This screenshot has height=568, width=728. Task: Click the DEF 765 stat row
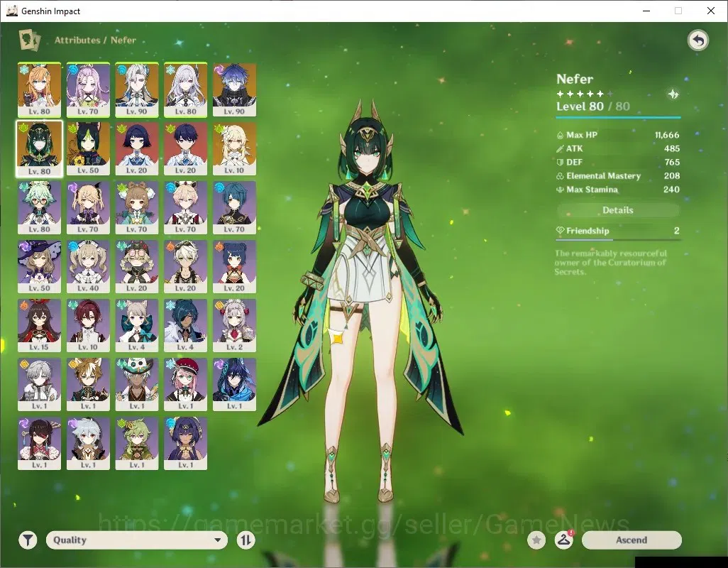pyautogui.click(x=618, y=162)
